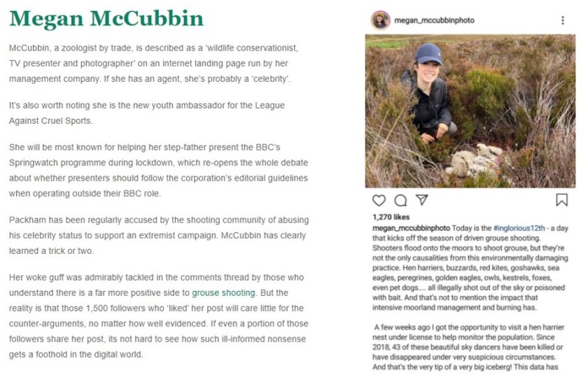Click the paragraph about BBC's Springwatch programme
The height and width of the screenshot is (377, 588).
158,170
